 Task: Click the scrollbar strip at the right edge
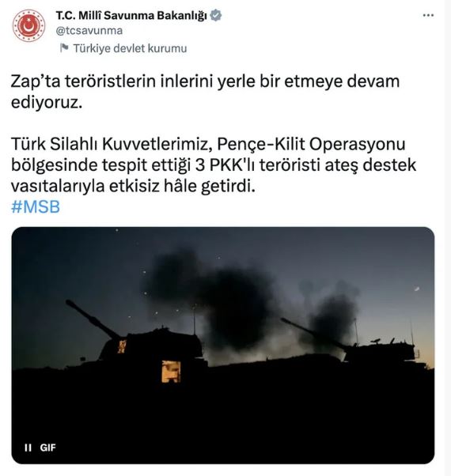(x=448, y=238)
